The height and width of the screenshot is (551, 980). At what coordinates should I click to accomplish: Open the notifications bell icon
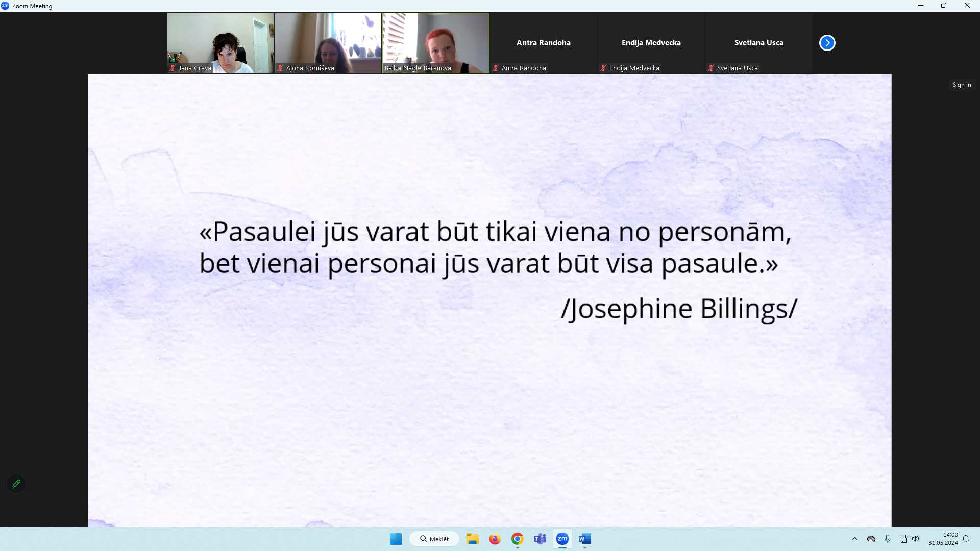966,539
